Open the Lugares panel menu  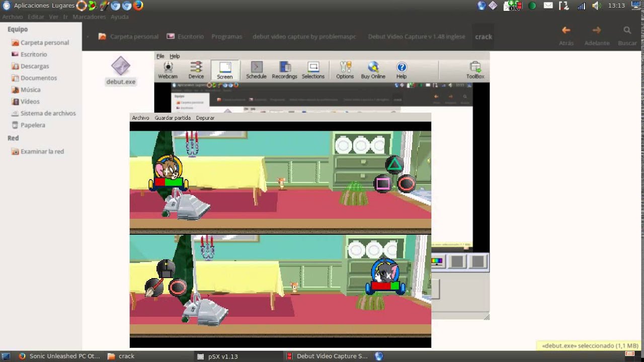(63, 6)
